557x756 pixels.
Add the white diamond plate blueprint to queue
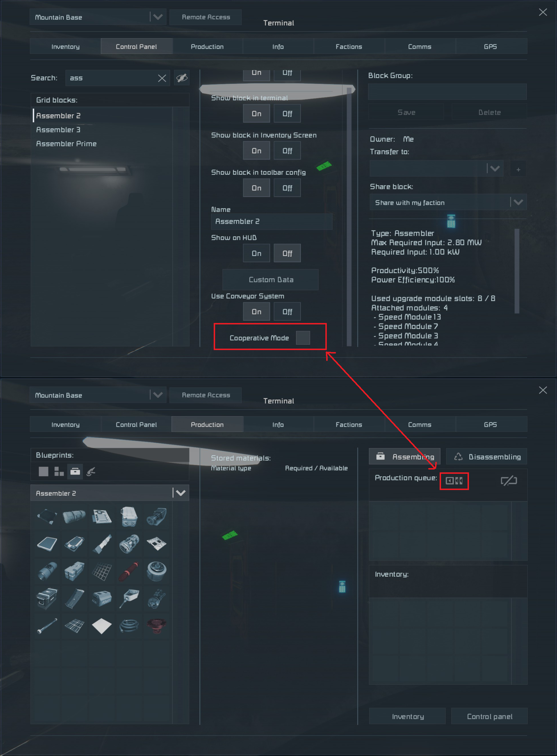(101, 626)
